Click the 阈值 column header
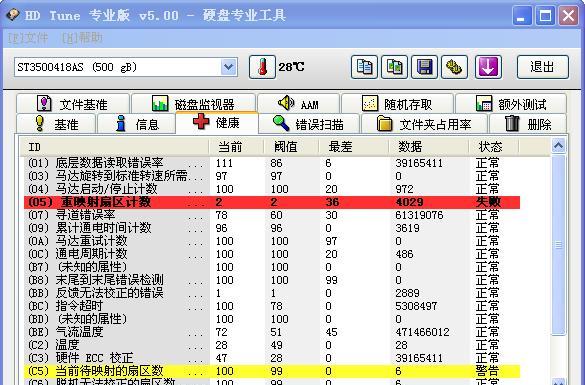This screenshot has width=585, height=385. click(x=291, y=147)
